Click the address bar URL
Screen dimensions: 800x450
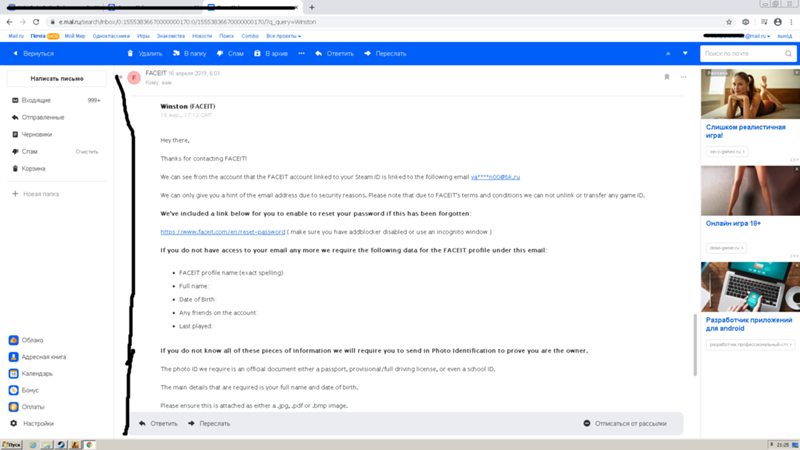[x=187, y=22]
